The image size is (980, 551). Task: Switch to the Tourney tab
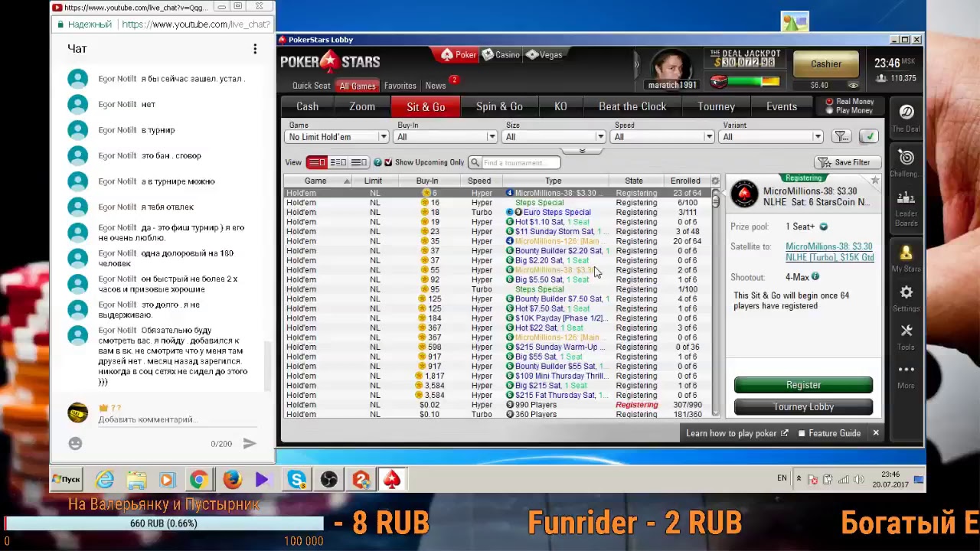click(x=717, y=106)
